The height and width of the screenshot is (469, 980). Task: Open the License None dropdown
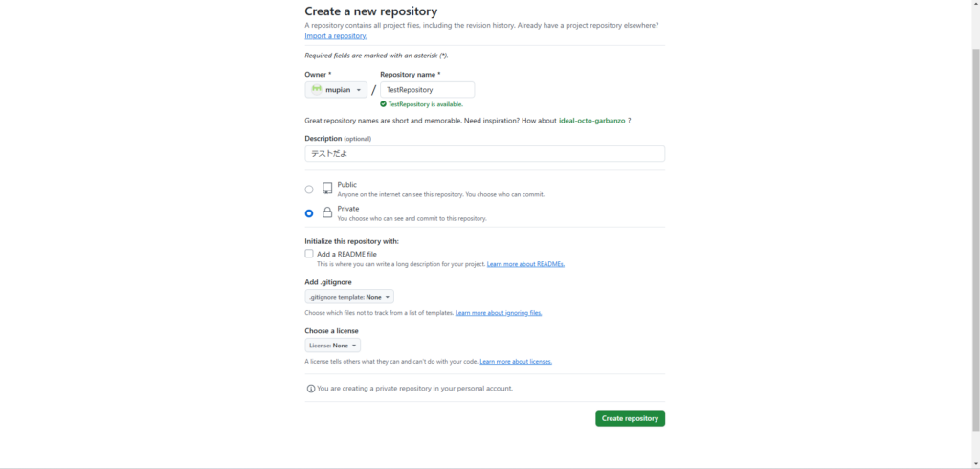point(332,346)
